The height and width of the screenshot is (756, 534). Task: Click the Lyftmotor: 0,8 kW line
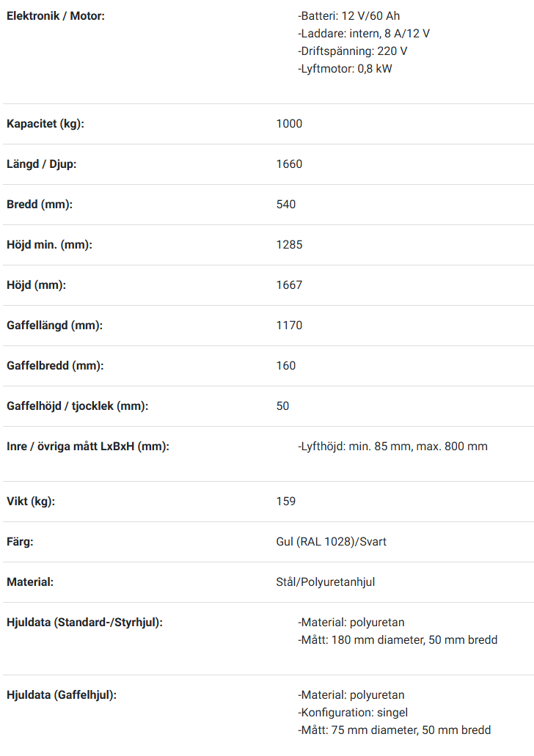(345, 68)
